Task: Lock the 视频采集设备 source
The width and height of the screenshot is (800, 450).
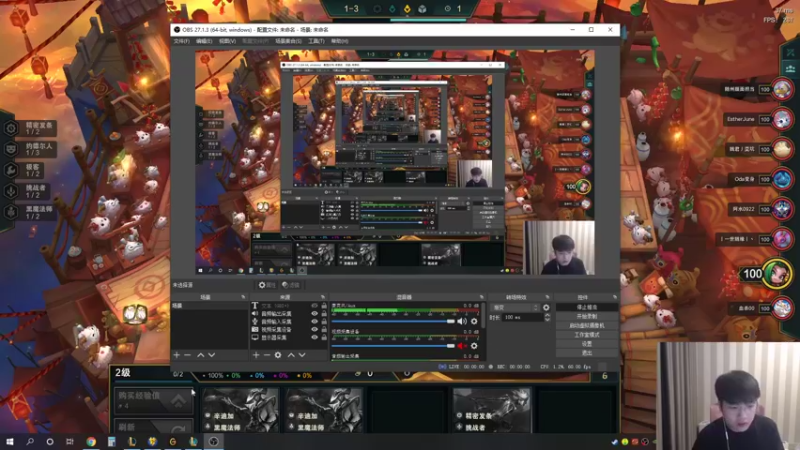Action: (x=324, y=330)
